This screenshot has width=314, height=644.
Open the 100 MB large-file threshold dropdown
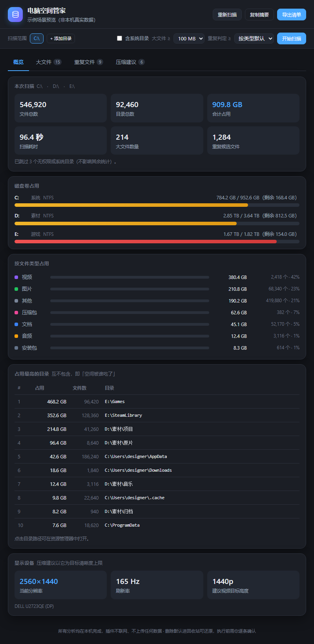189,38
